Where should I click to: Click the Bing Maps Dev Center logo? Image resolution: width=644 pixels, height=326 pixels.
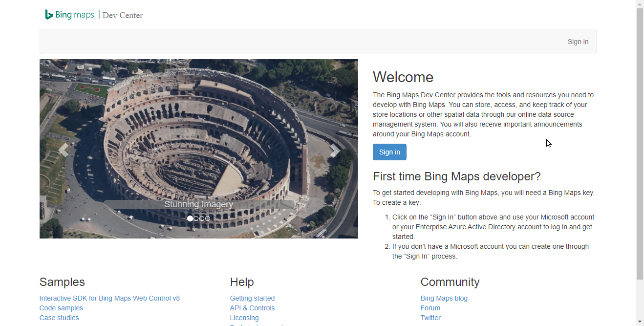pyautogui.click(x=94, y=15)
